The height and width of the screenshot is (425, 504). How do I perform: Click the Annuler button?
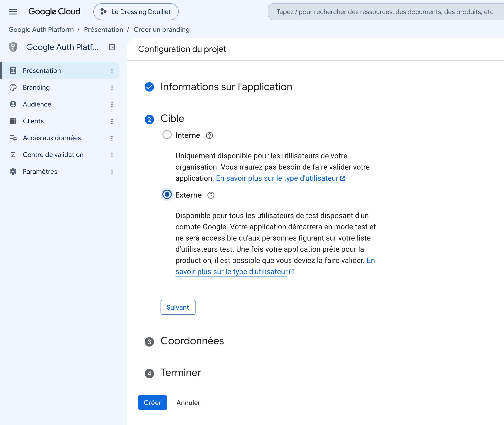pos(188,403)
